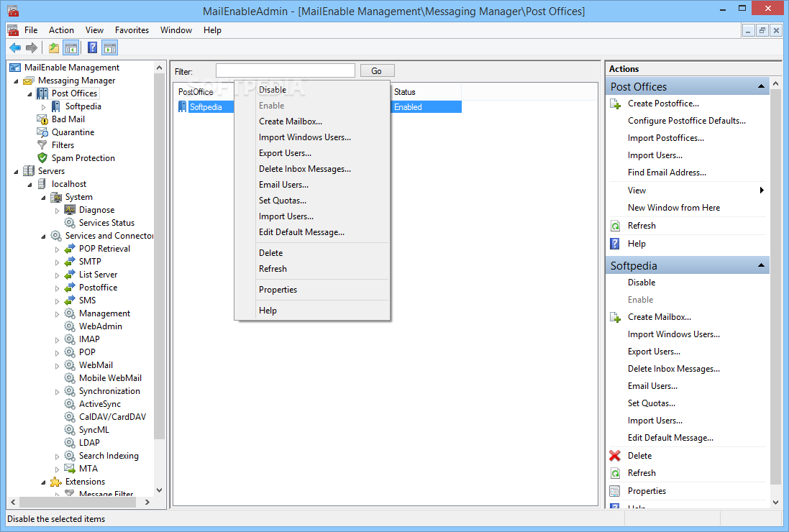789x532 pixels.
Task: Expand the SMTP tree node
Action: (57, 262)
